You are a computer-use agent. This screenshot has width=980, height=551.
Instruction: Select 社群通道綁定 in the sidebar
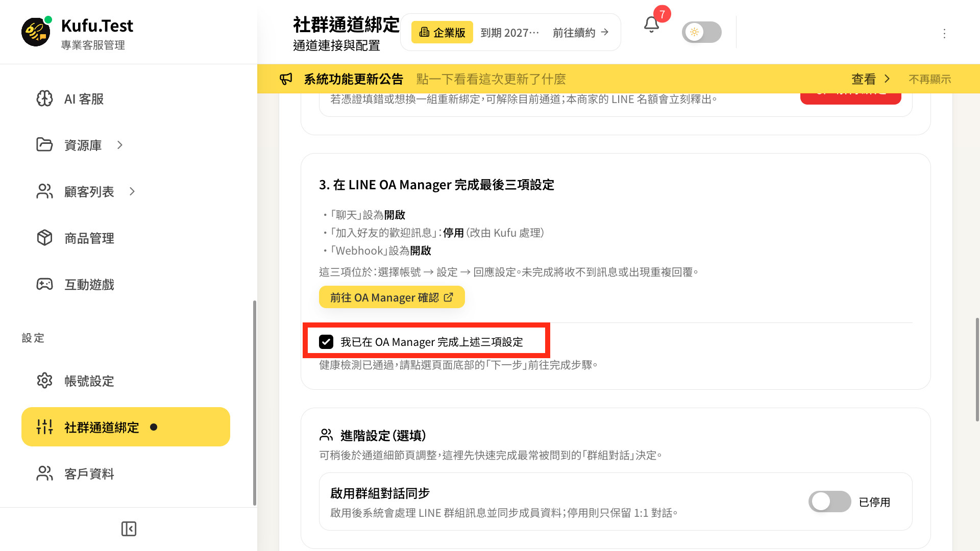[126, 427]
